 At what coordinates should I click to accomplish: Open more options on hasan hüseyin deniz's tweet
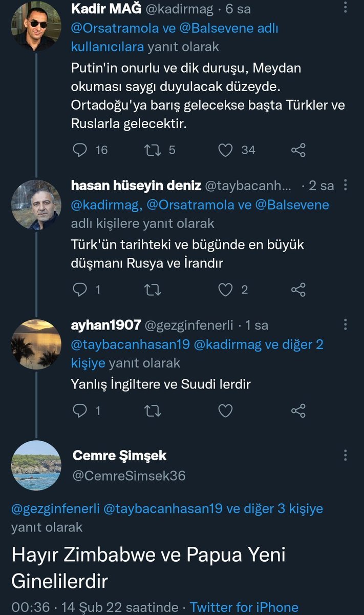(x=346, y=185)
